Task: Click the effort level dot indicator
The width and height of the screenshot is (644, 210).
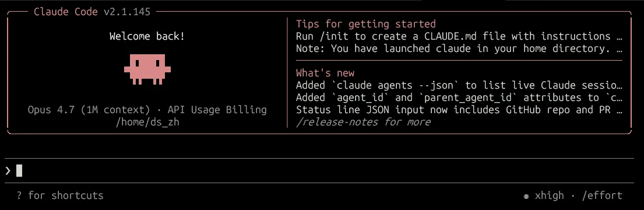Action: tap(526, 197)
